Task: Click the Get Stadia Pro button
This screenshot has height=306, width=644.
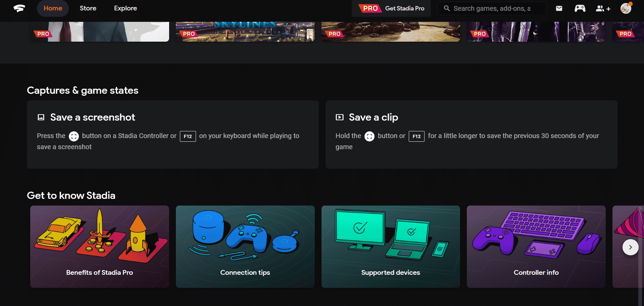Action: pos(391,8)
